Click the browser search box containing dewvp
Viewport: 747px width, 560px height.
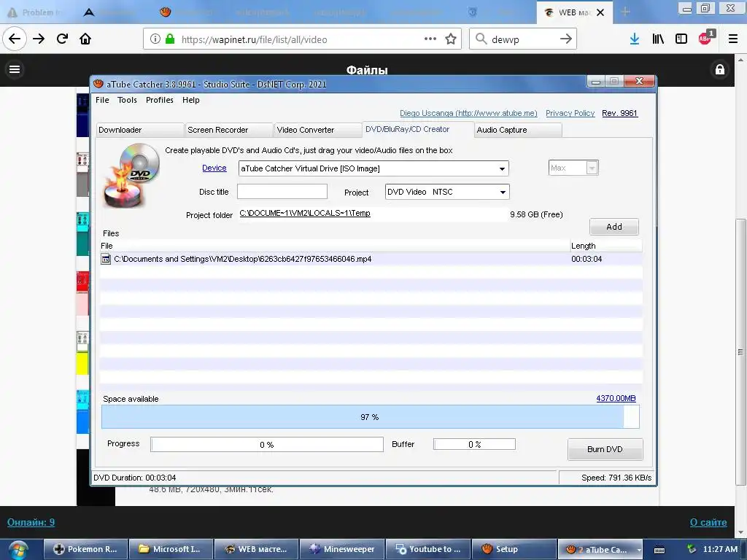[x=522, y=39]
